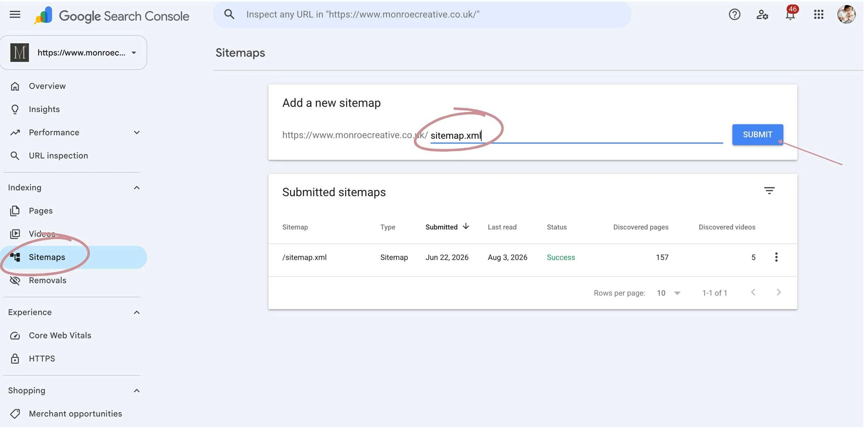Click the Performance trend icon
The image size is (868, 429).
coord(15,133)
